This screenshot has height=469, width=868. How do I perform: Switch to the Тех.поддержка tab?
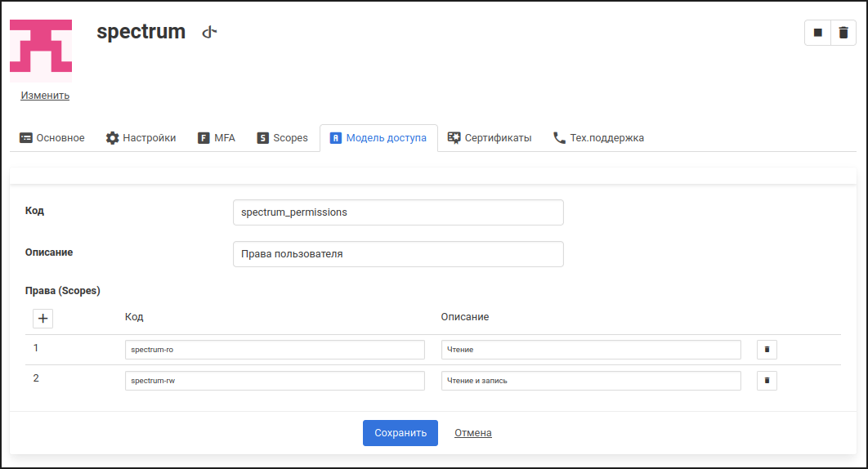point(598,138)
